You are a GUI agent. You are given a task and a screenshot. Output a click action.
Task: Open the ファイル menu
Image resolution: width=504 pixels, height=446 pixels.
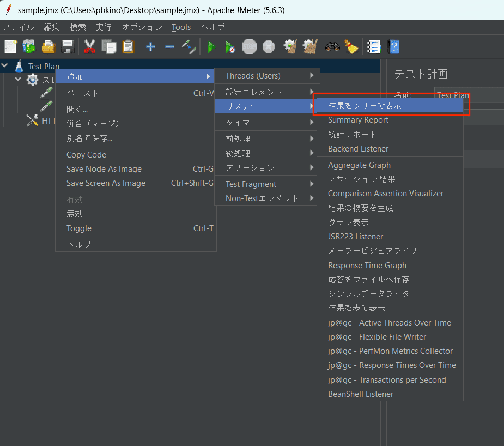point(19,27)
